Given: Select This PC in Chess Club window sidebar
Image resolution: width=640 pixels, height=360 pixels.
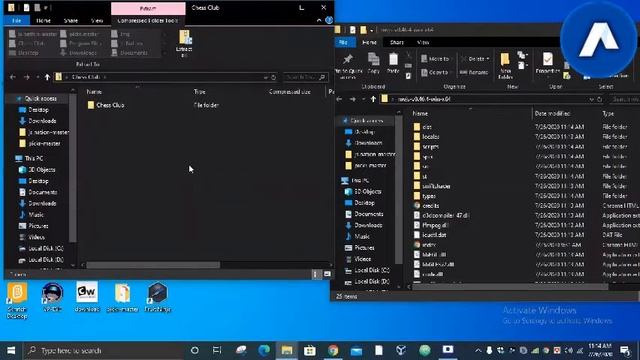Looking at the screenshot, I should pyautogui.click(x=33, y=158).
